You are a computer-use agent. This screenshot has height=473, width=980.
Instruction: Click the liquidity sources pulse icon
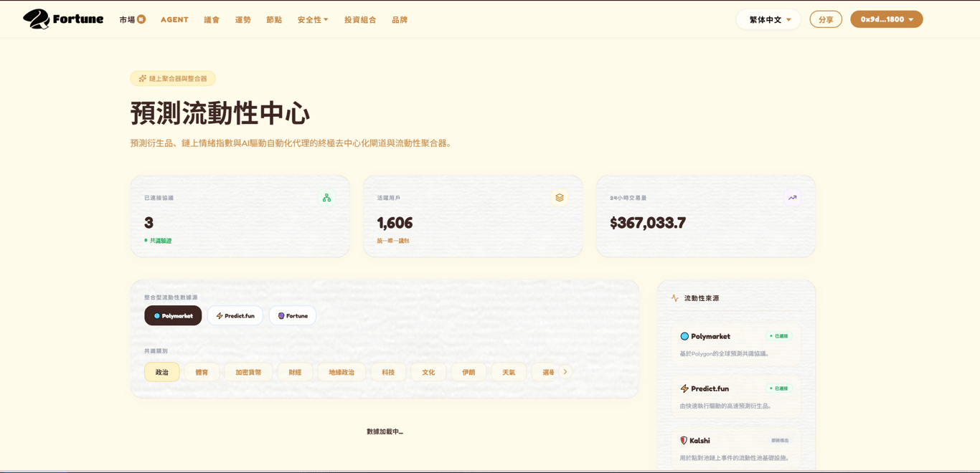(675, 298)
